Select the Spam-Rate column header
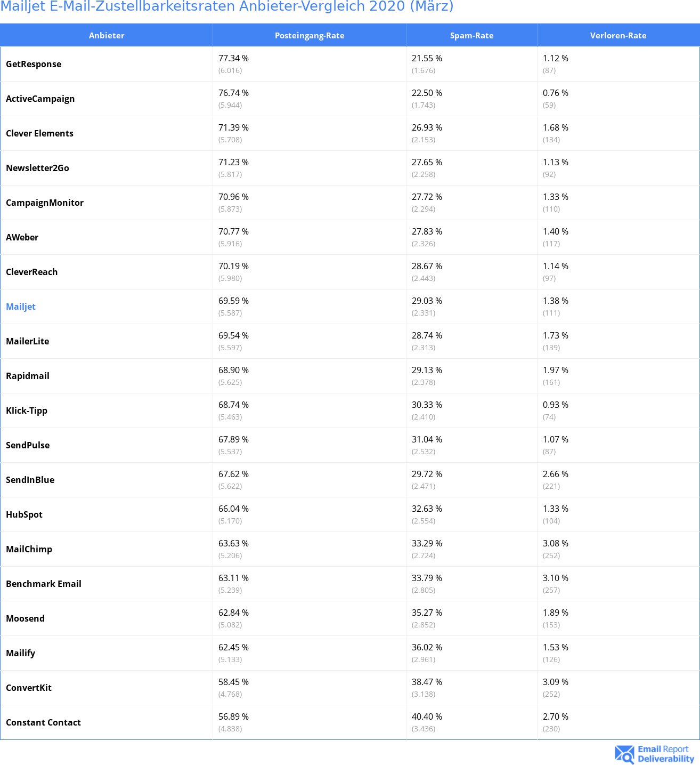700x765 pixels. (x=471, y=35)
